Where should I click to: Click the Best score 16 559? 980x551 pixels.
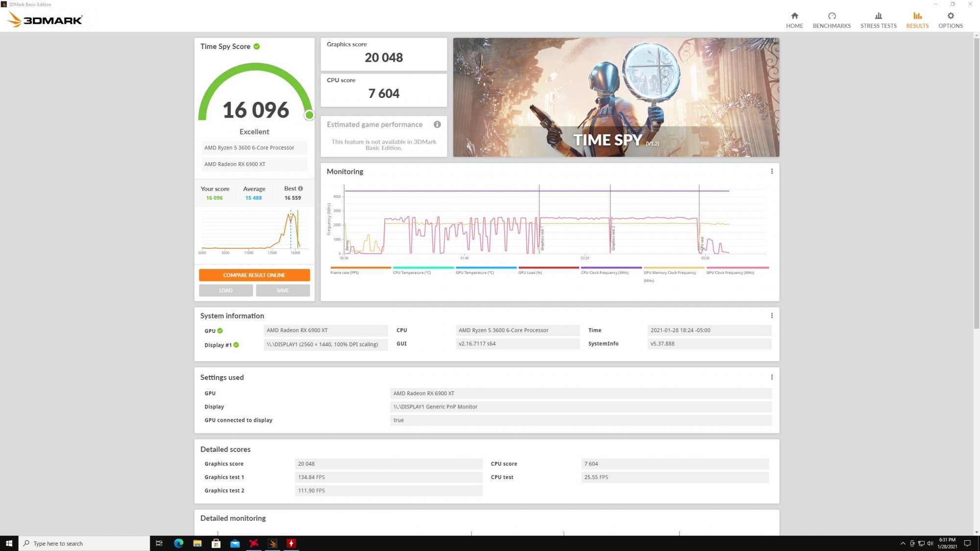[x=293, y=198]
